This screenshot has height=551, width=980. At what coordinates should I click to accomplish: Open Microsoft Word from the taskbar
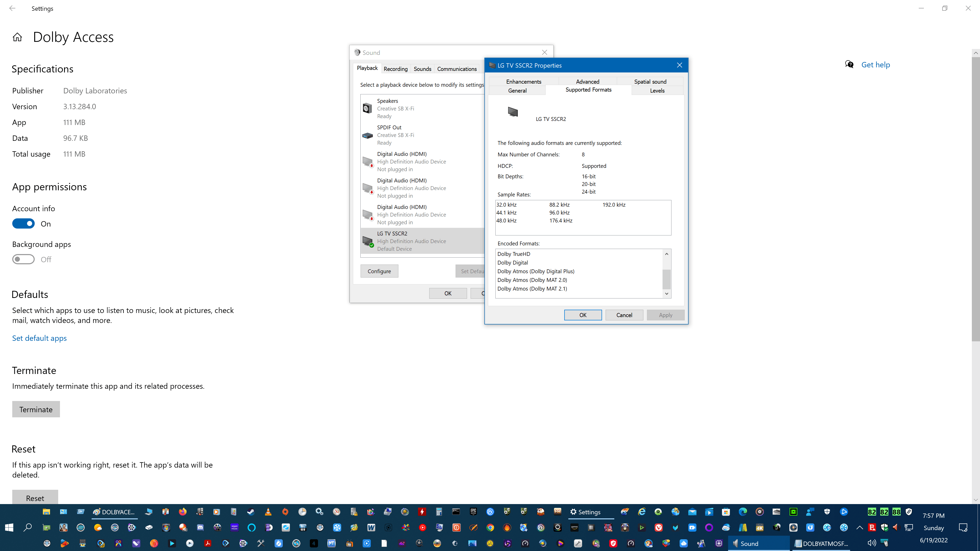[x=371, y=528]
